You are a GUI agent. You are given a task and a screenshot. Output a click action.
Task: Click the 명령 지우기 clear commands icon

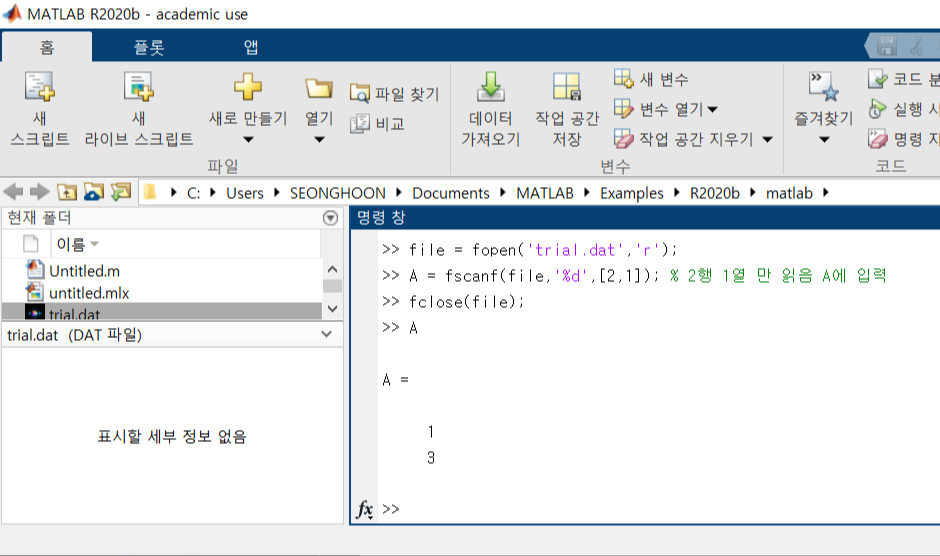(878, 139)
